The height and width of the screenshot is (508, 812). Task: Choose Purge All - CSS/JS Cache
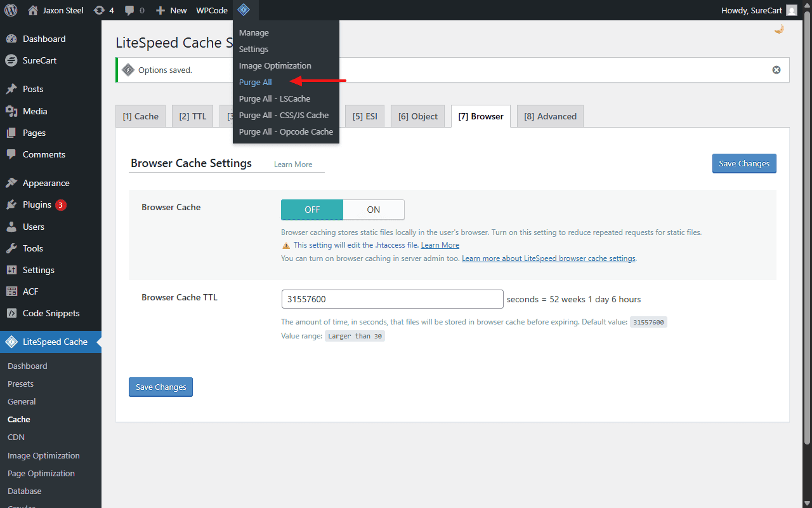[284, 115]
